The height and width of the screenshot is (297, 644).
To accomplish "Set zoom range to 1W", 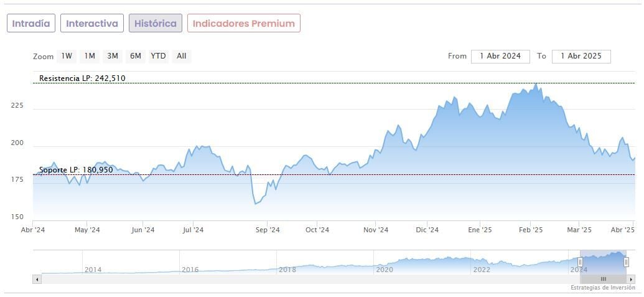I will point(67,56).
